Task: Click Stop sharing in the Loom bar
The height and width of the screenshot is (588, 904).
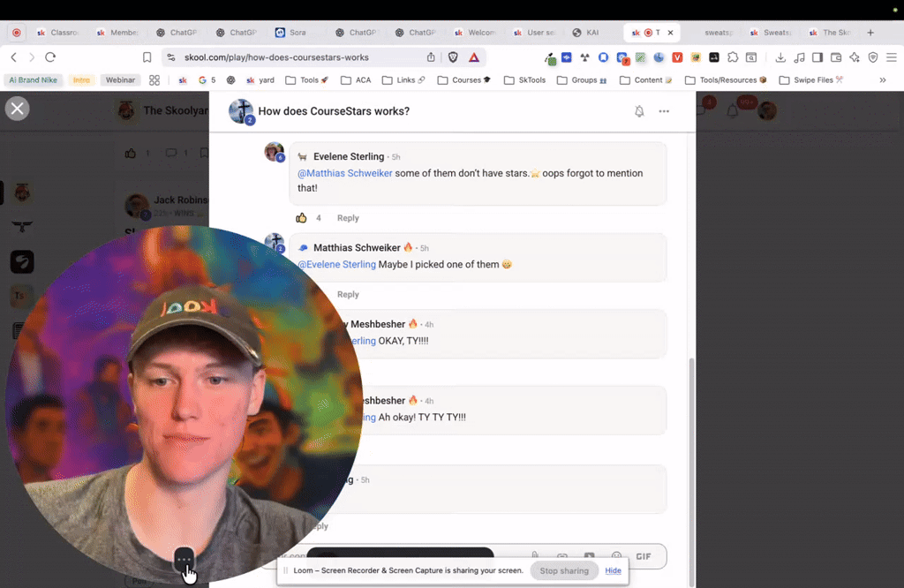Action: coord(564,570)
